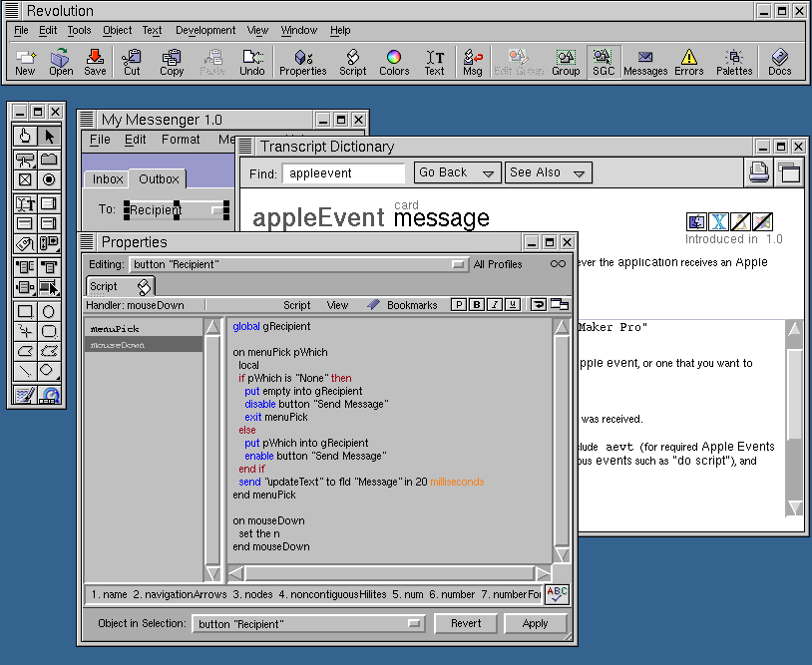Screen dimensions: 812x665
Task: Open the Go Back dropdown
Action: pos(457,172)
